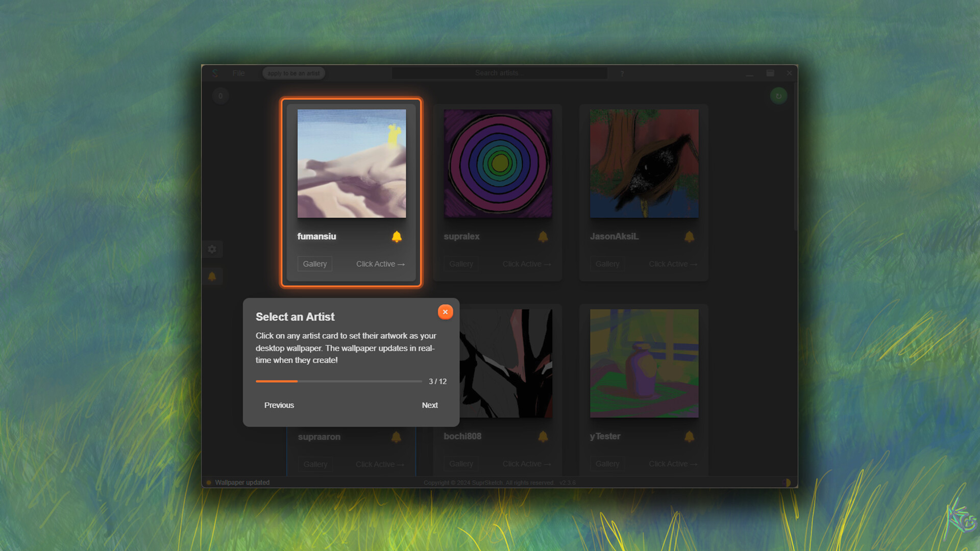Viewport: 980px width, 551px height.
Task: Open the File menu
Action: (238, 73)
